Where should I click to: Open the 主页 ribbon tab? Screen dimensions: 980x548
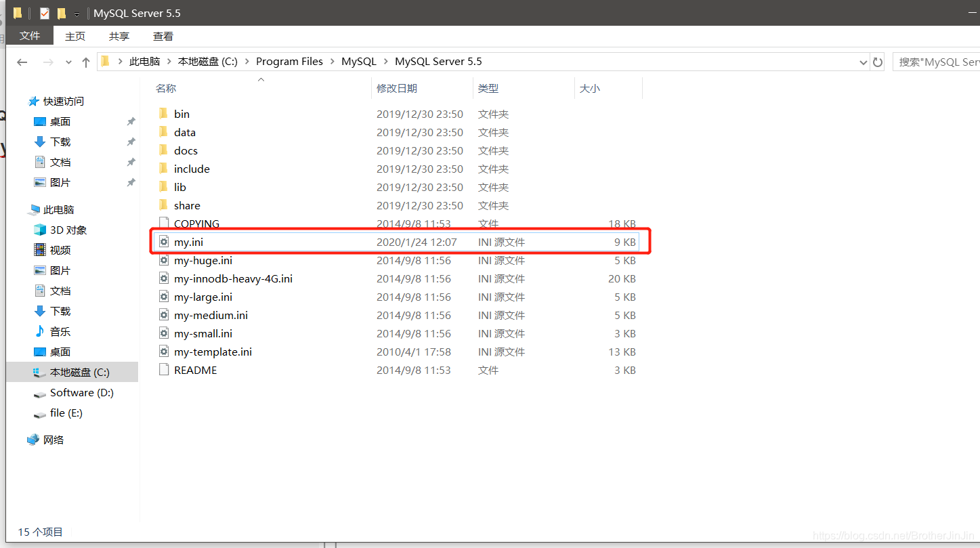point(75,37)
